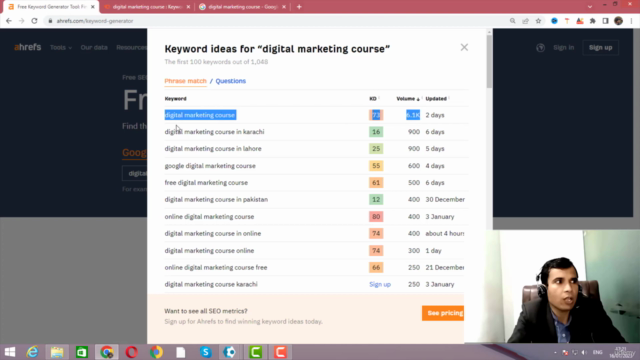This screenshot has width=640, height=360.
Task: Open a new browser tab
Action: tap(299, 7)
